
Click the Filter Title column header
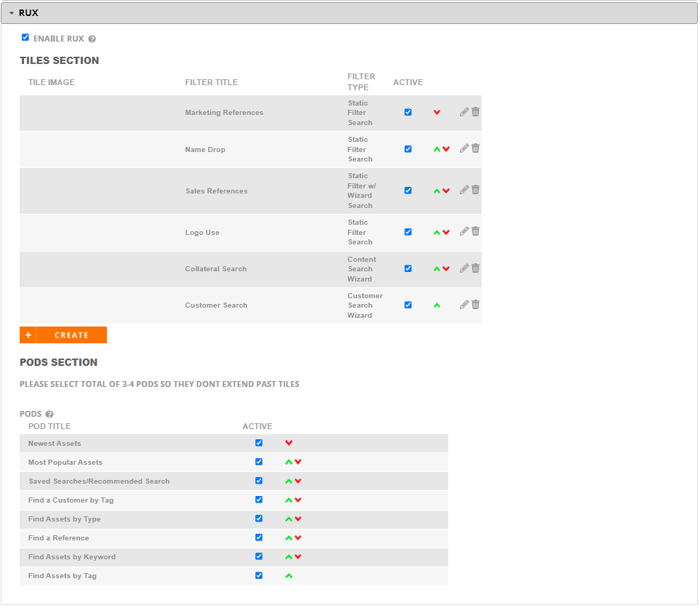(x=212, y=82)
